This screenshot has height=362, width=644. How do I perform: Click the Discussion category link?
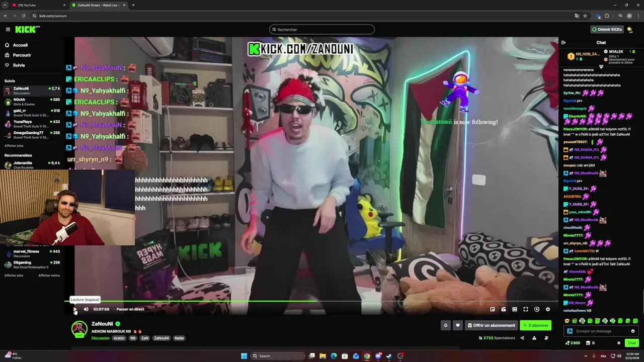tap(101, 338)
